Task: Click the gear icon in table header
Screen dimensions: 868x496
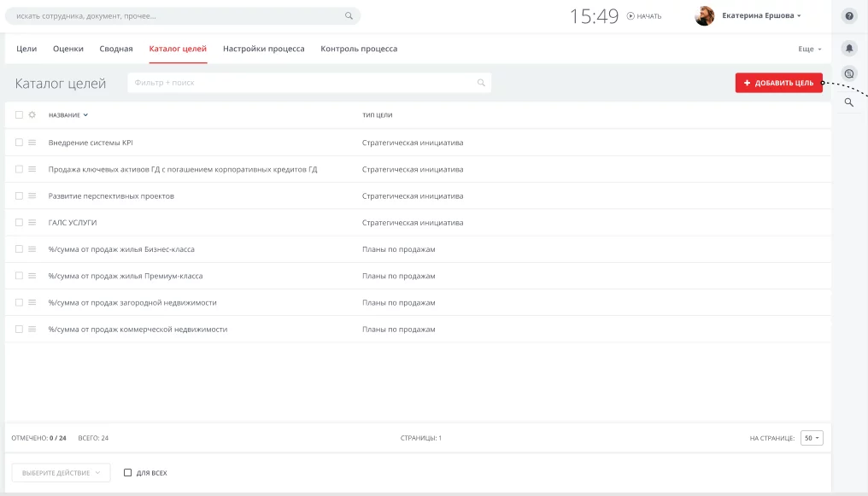Action: 32,115
